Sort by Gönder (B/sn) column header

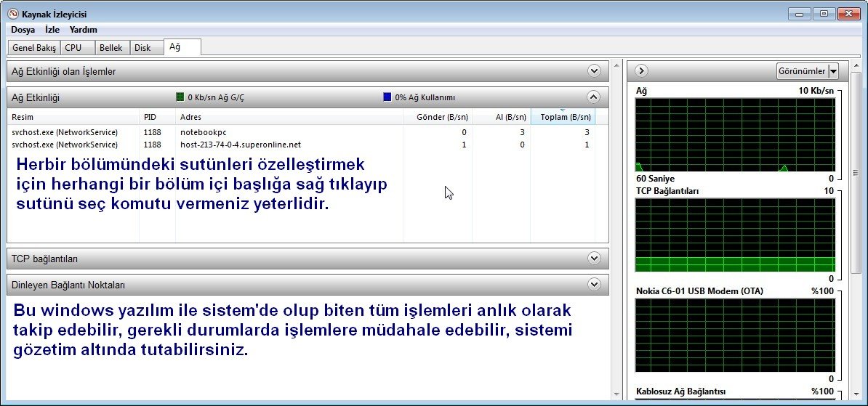point(438,117)
